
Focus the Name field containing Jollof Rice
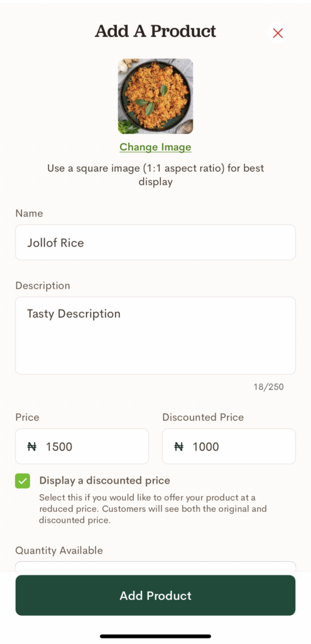(x=156, y=242)
